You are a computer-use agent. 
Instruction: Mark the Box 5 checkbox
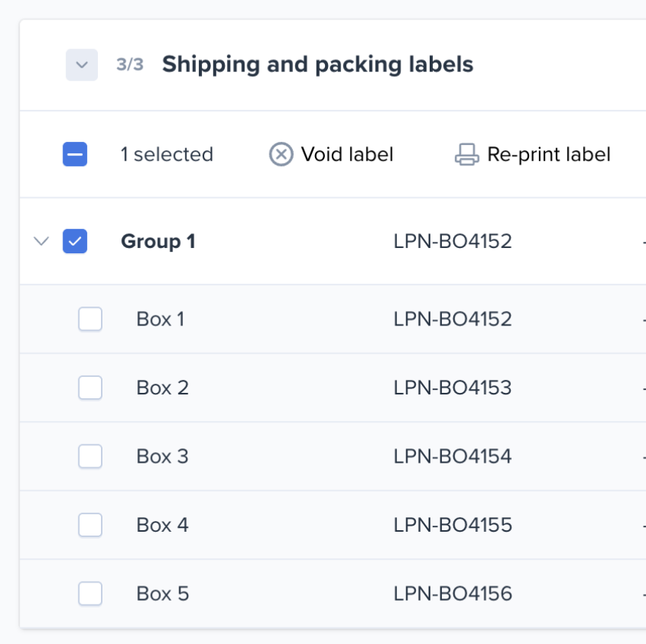click(90, 593)
